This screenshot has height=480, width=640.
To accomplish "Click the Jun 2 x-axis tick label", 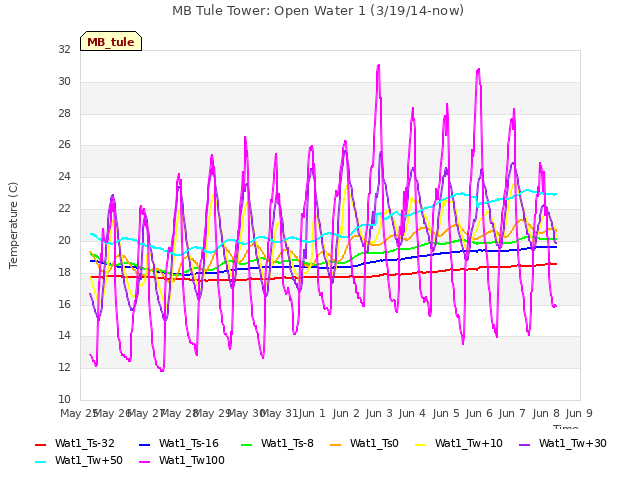I will pos(346,413).
